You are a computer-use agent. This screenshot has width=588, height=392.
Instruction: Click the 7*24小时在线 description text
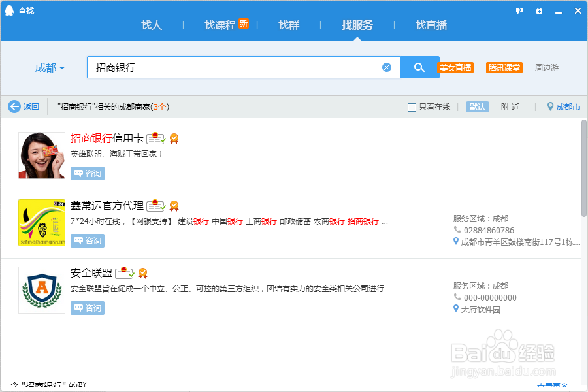pyautogui.click(x=229, y=221)
